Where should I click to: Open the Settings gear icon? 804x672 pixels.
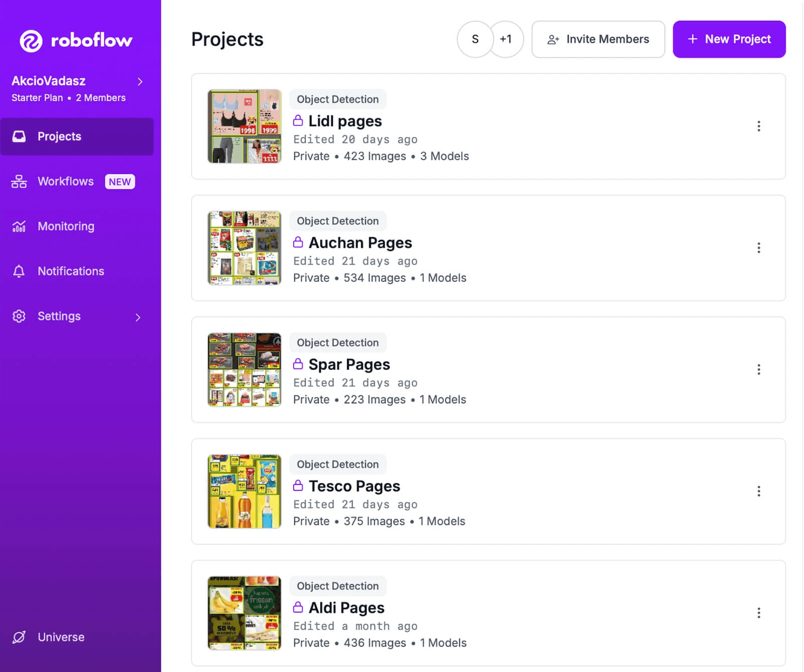click(19, 316)
